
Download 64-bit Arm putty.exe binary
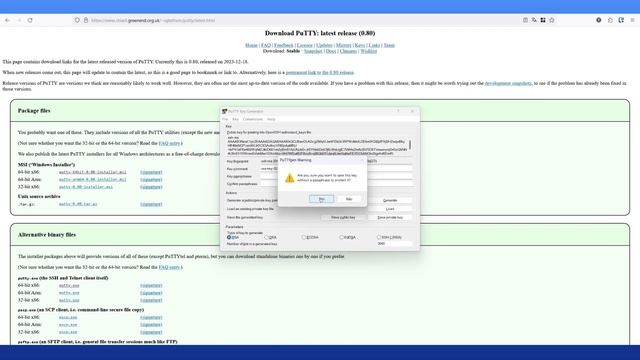pos(69,293)
